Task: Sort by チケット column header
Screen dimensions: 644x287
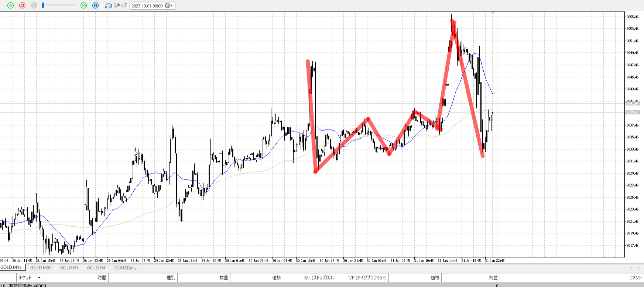Action: pyautogui.click(x=25, y=278)
